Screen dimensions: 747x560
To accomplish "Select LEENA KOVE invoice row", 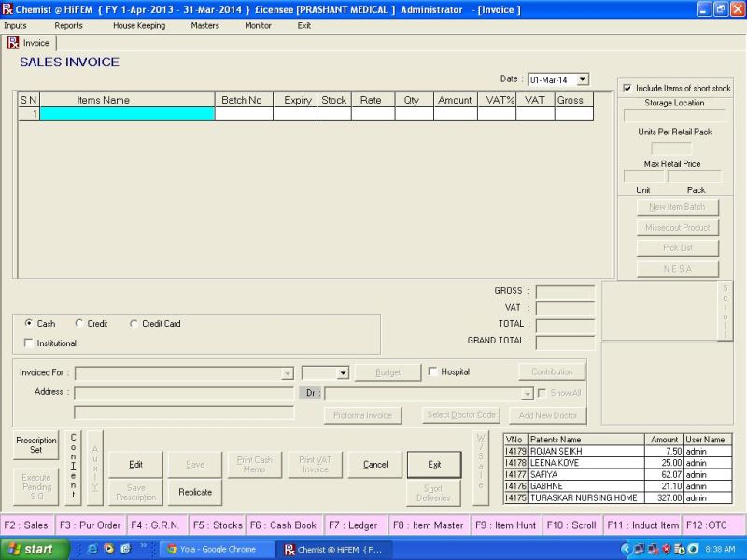I will click(x=617, y=462).
